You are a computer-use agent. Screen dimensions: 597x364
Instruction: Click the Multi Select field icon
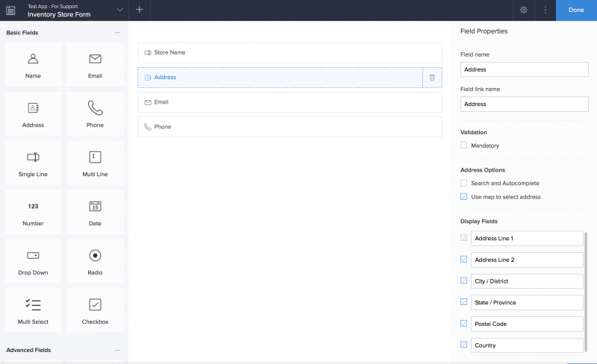[33, 304]
